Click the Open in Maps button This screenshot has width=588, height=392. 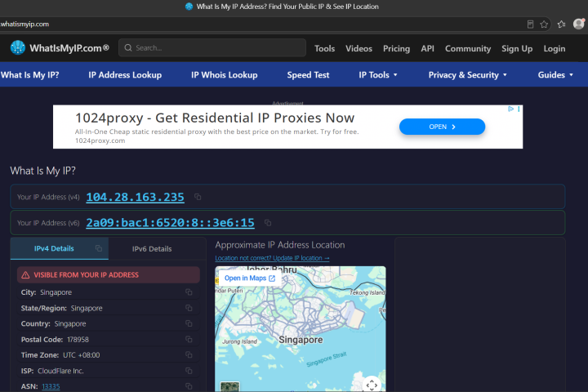click(250, 278)
